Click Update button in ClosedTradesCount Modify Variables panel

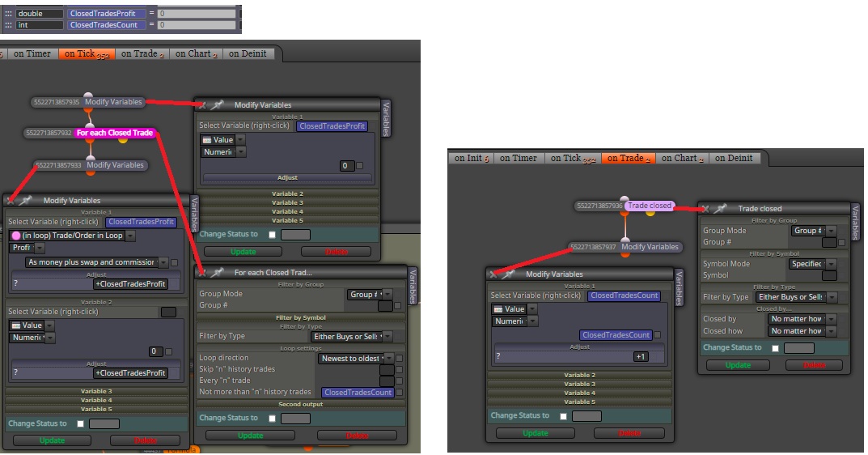point(536,433)
